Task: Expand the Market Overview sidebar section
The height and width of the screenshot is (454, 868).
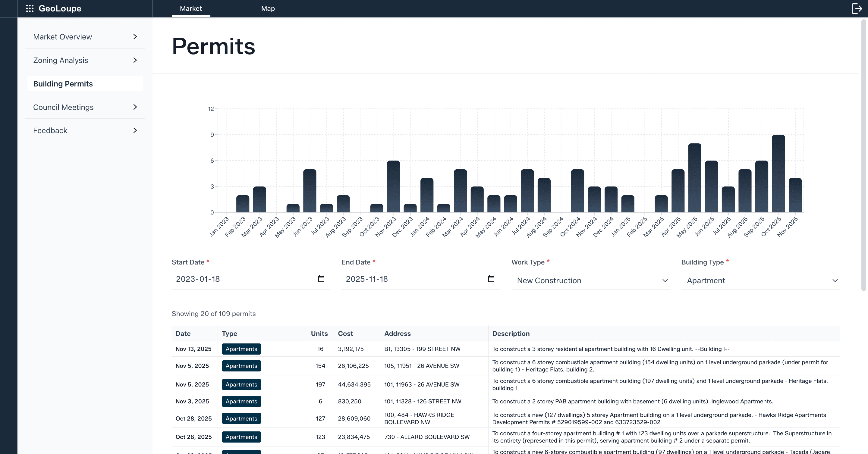Action: tap(85, 37)
